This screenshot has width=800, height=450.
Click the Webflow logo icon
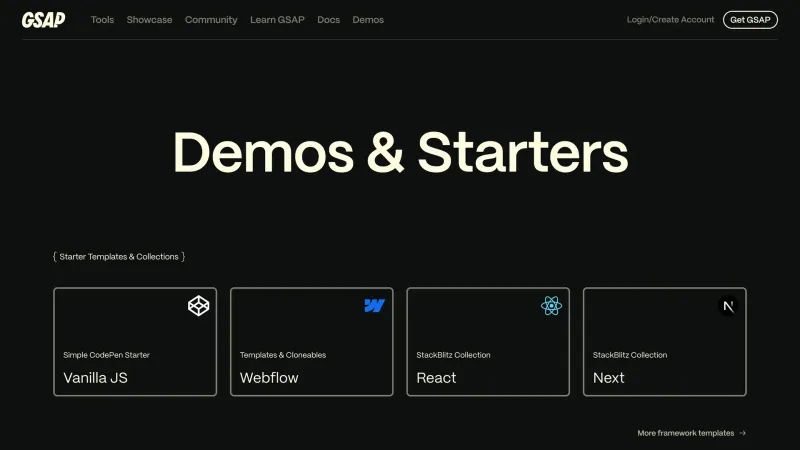[374, 306]
